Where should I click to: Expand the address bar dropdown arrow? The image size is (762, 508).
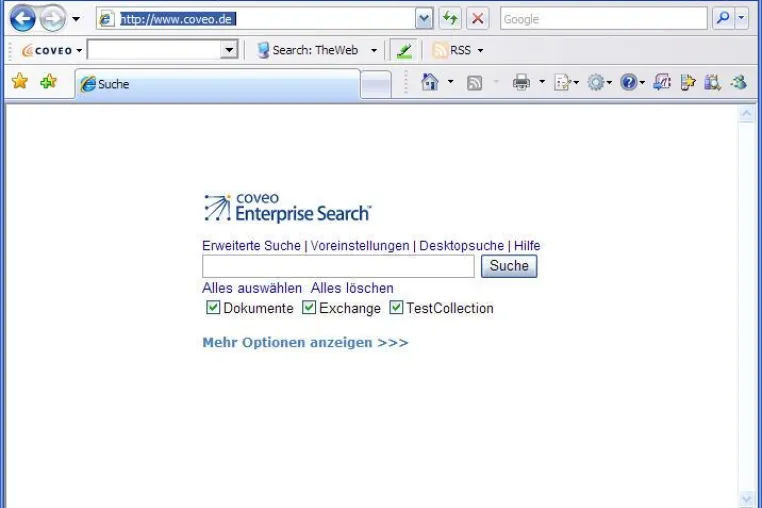424,19
